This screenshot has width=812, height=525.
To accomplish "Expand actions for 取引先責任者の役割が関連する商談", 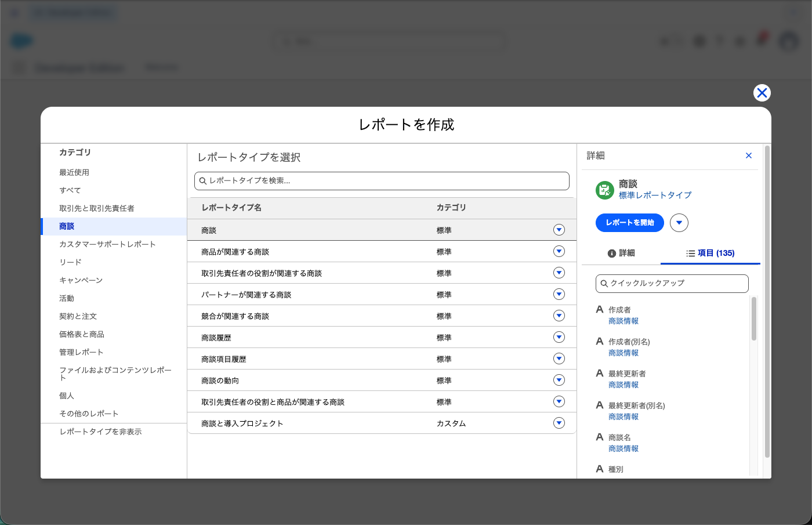I will [x=559, y=273].
